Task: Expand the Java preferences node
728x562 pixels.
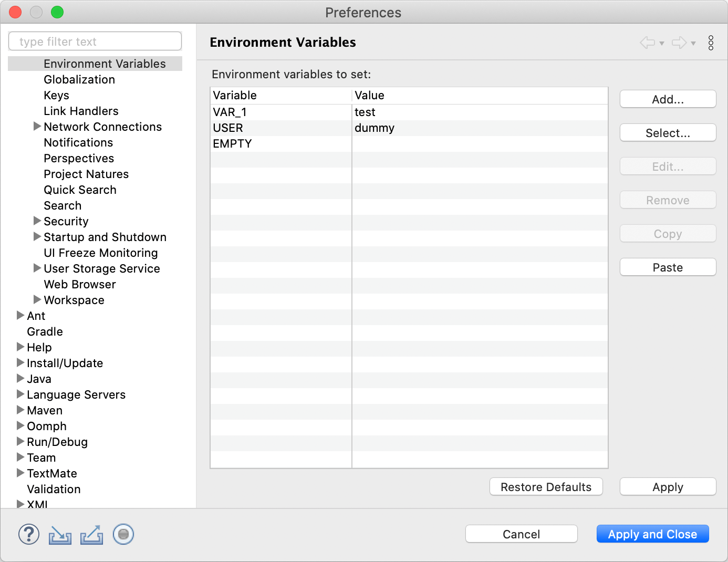Action: pyautogui.click(x=20, y=378)
